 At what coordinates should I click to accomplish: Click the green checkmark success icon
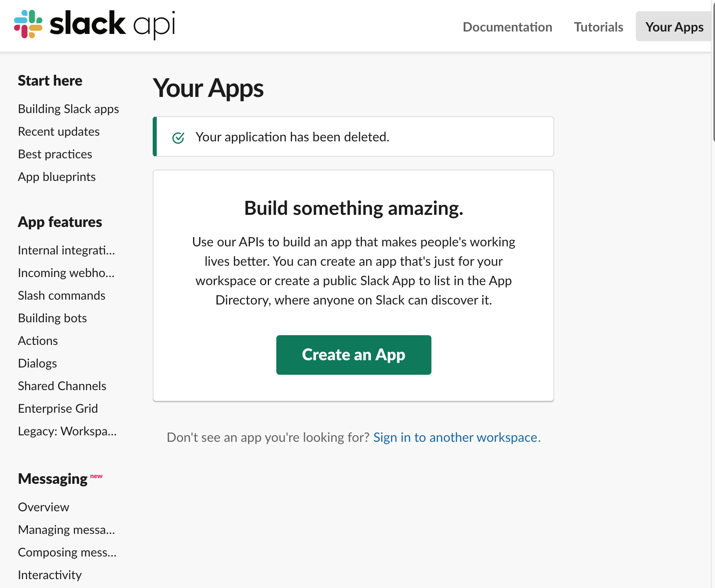(x=178, y=138)
